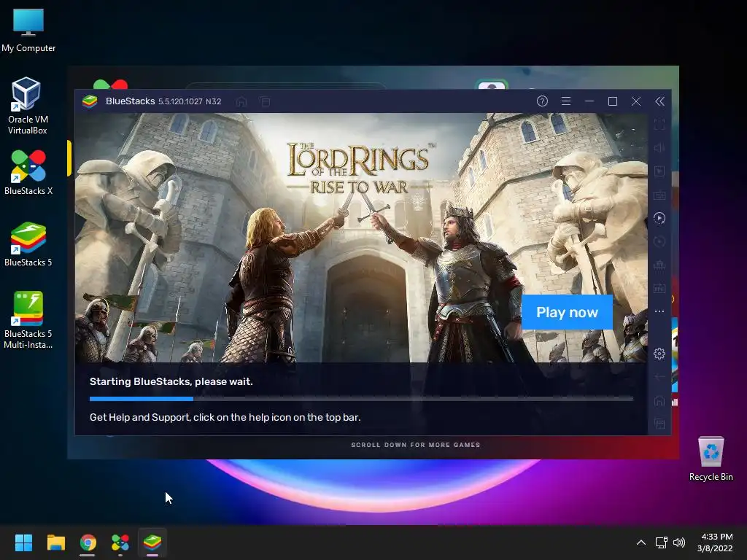Select My Computer desktop icon

pyautogui.click(x=28, y=30)
